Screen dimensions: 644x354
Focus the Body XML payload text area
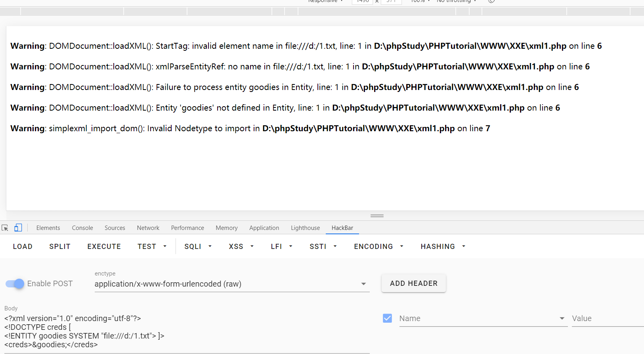(187, 331)
